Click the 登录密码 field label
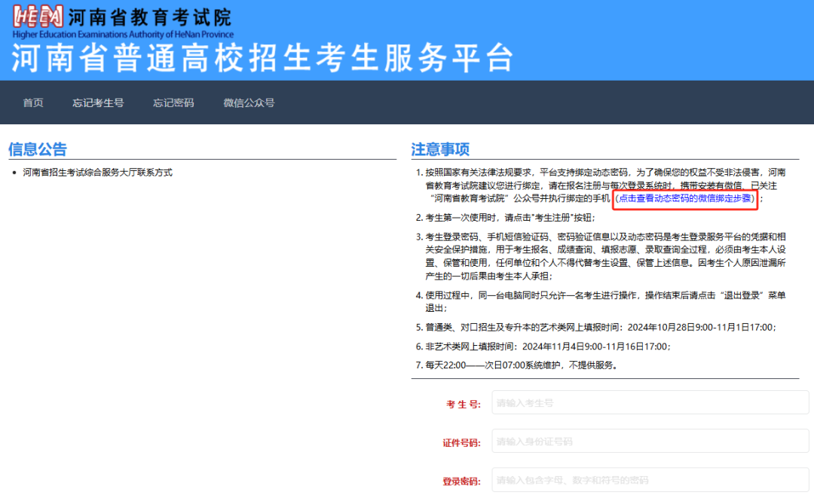814x504 pixels. [460, 479]
